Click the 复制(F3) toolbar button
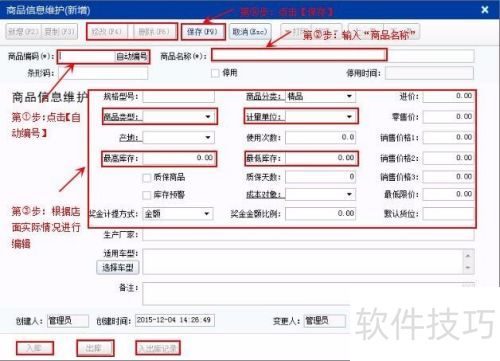This screenshot has width=500, height=361. (x=59, y=32)
